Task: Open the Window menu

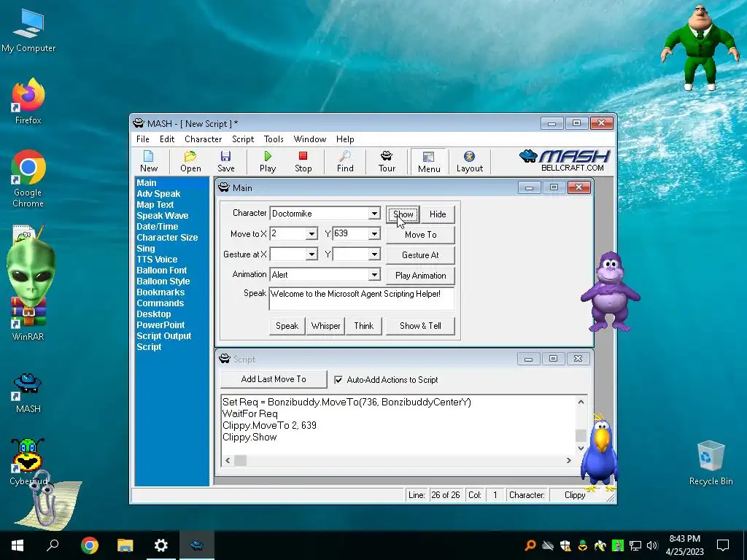Action: pyautogui.click(x=309, y=139)
